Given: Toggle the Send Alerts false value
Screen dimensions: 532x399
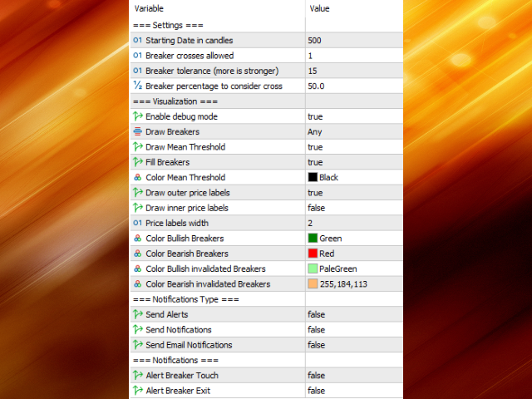Looking at the screenshot, I should (354, 314).
